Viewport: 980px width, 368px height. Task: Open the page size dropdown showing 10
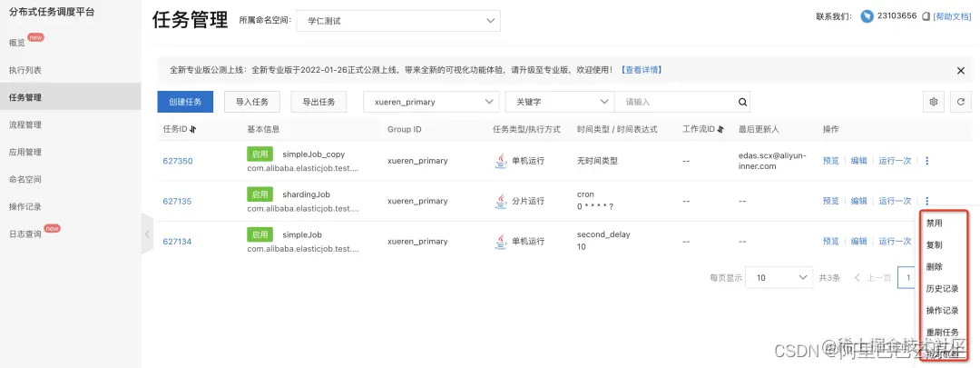[780, 277]
